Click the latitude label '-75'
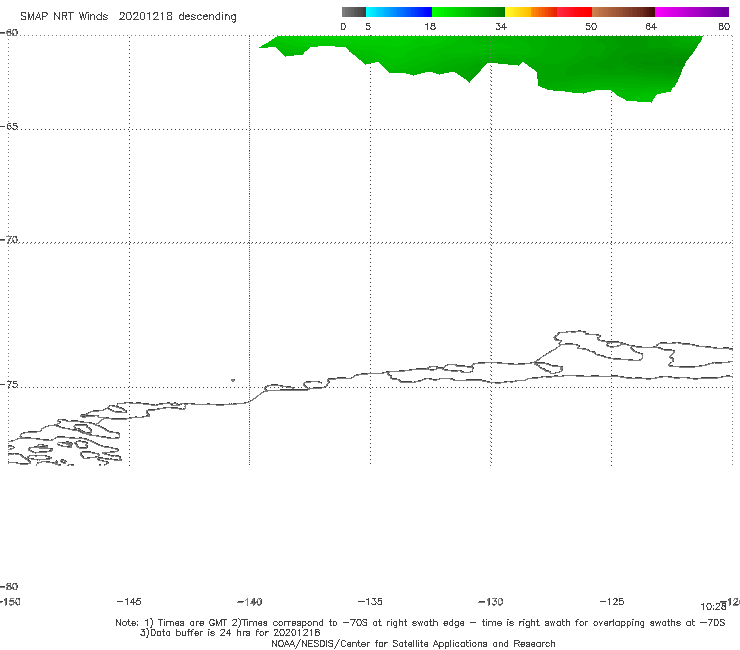 pyautogui.click(x=9, y=385)
